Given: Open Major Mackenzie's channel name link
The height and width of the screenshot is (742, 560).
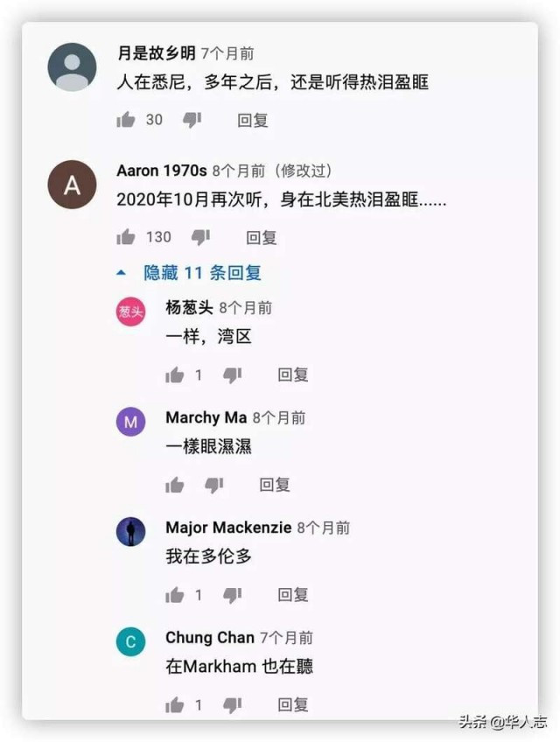Looking at the screenshot, I should click(228, 527).
